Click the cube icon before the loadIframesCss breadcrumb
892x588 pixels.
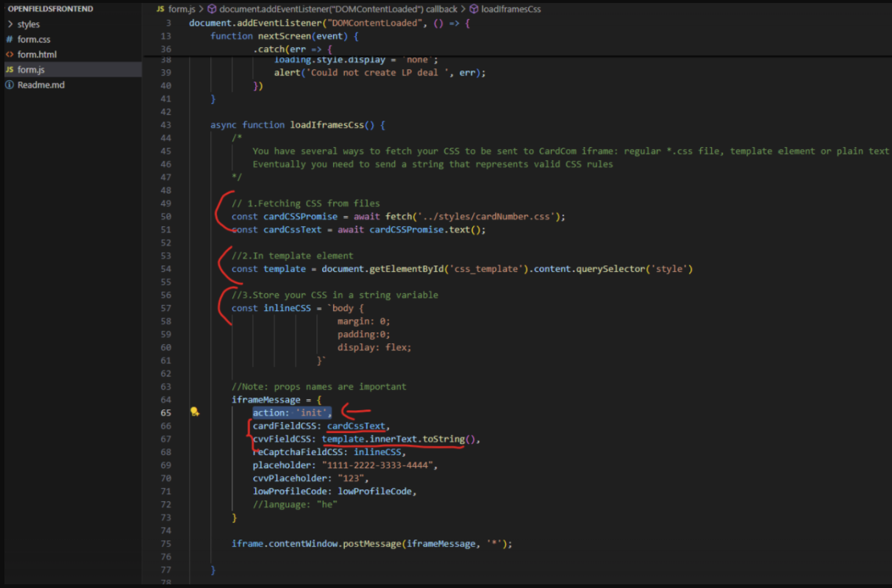coord(474,9)
